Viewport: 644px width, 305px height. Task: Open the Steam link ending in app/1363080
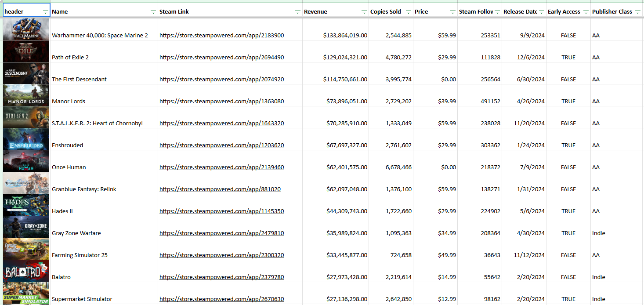(x=221, y=102)
